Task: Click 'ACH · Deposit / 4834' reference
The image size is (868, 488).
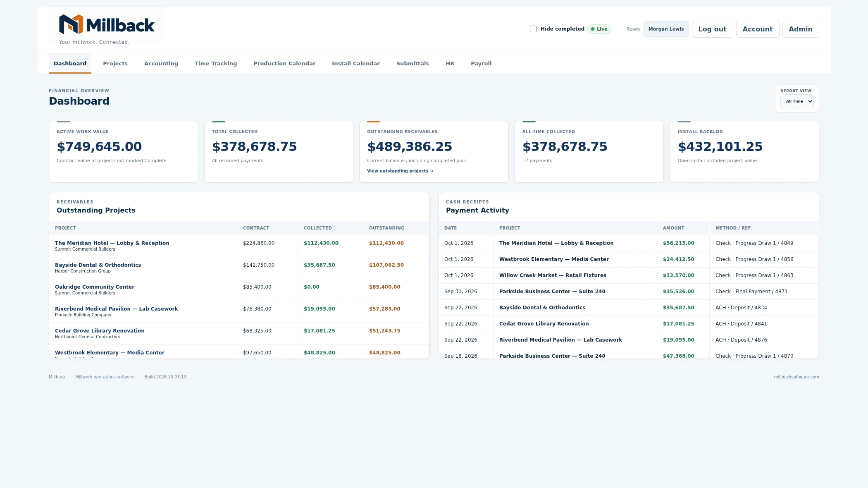Action: [x=741, y=308]
